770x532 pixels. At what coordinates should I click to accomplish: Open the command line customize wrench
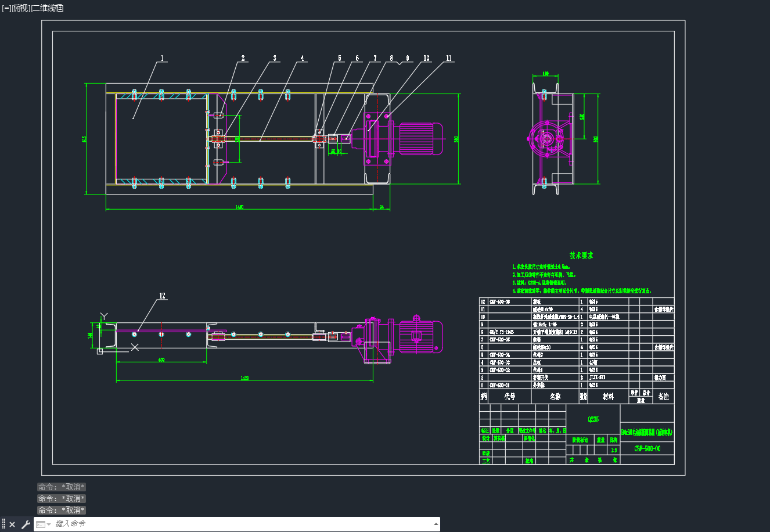[x=26, y=524]
